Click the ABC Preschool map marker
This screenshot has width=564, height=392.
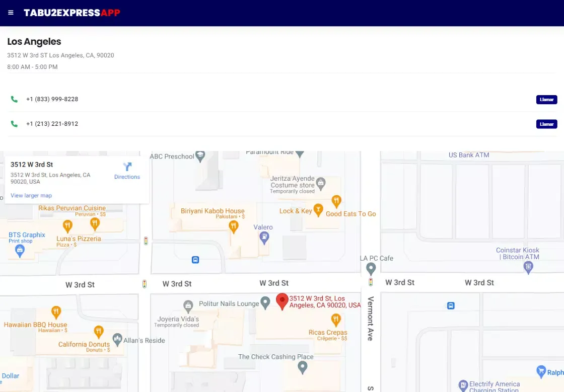[x=200, y=156]
